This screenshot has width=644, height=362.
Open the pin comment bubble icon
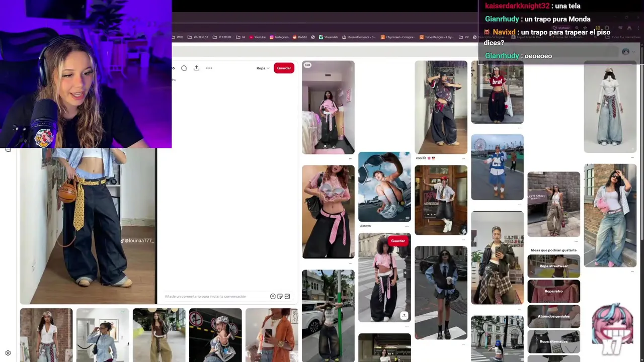pos(184,68)
